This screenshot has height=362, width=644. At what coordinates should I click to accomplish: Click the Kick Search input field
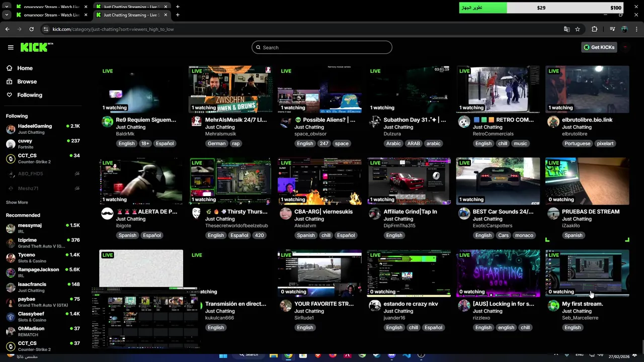(x=322, y=47)
